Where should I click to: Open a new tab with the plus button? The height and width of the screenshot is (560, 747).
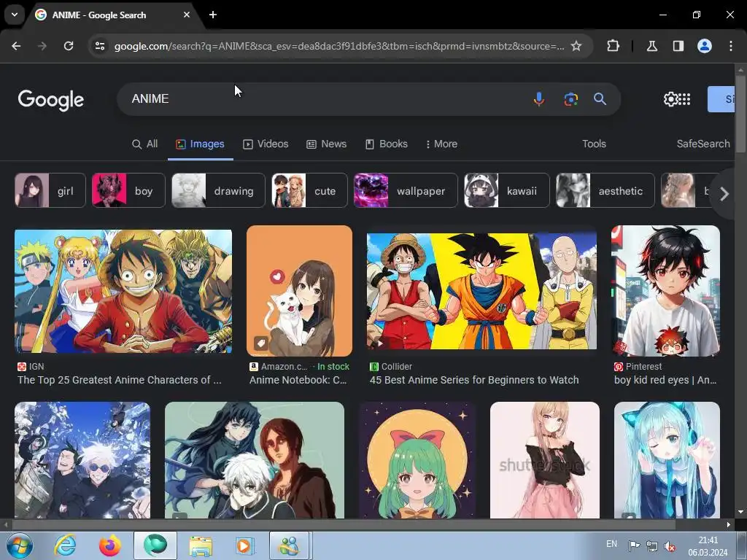point(213,15)
